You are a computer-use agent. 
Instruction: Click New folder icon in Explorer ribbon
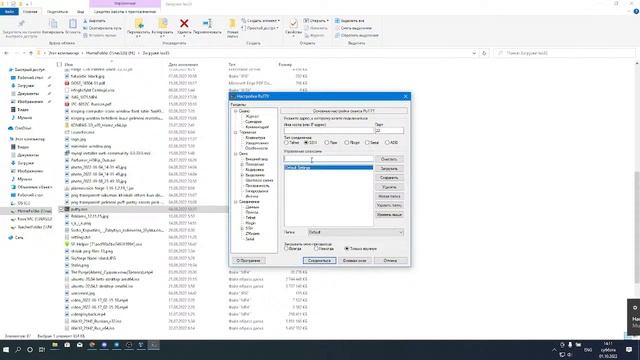pos(233,24)
